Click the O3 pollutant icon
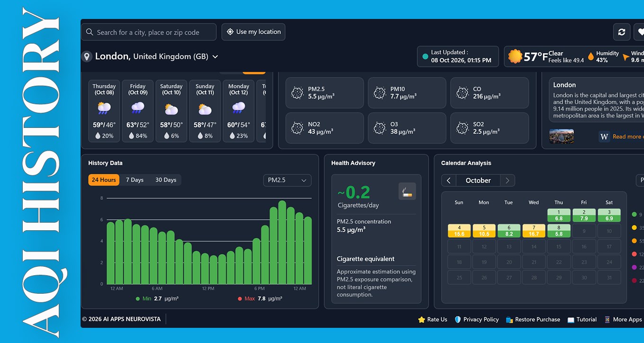The height and width of the screenshot is (343, 644). pos(380,128)
